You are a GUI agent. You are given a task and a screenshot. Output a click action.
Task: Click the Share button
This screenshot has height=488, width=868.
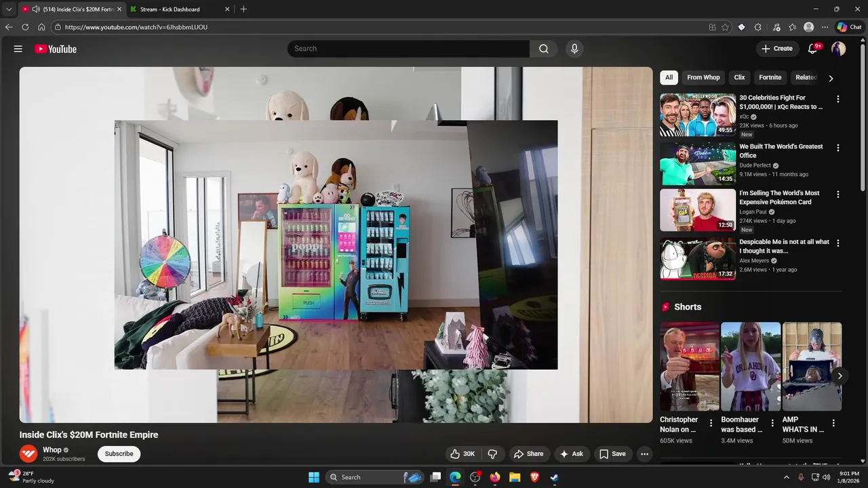tap(528, 454)
